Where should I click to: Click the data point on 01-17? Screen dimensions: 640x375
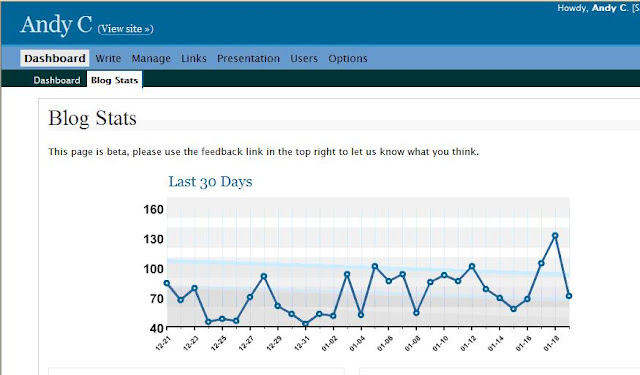click(541, 263)
